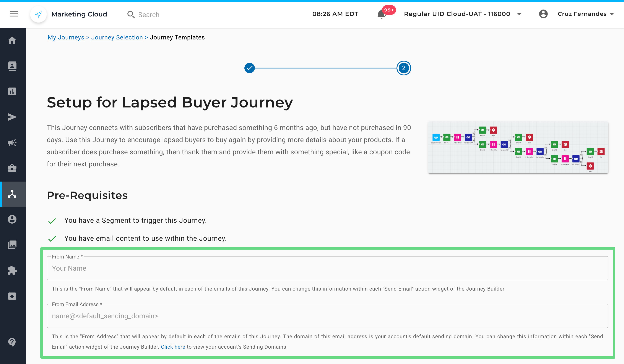Image resolution: width=624 pixels, height=364 pixels.
Task: Click the Marketing Cloud title text
Action: pyautogui.click(x=79, y=14)
